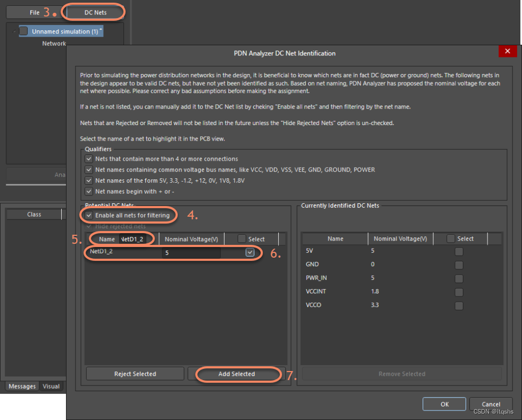Open the DC Nets menu
This screenshot has height=420, width=522.
coord(96,13)
